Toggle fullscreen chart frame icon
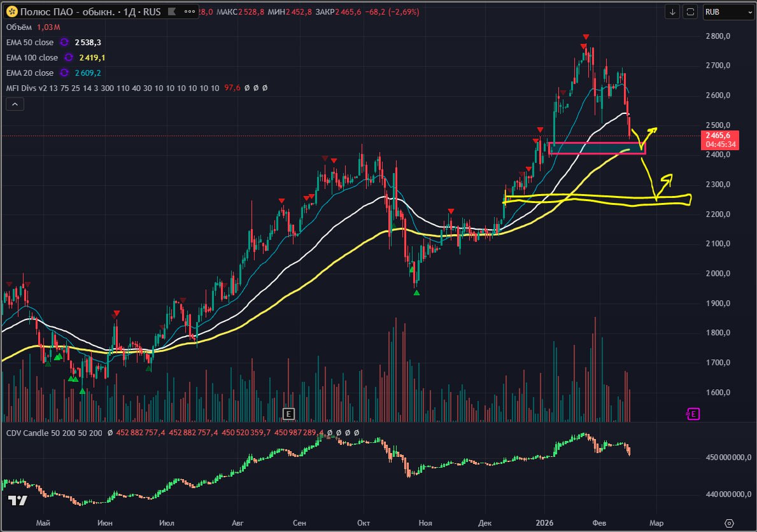The width and height of the screenshot is (757, 532). click(690, 11)
